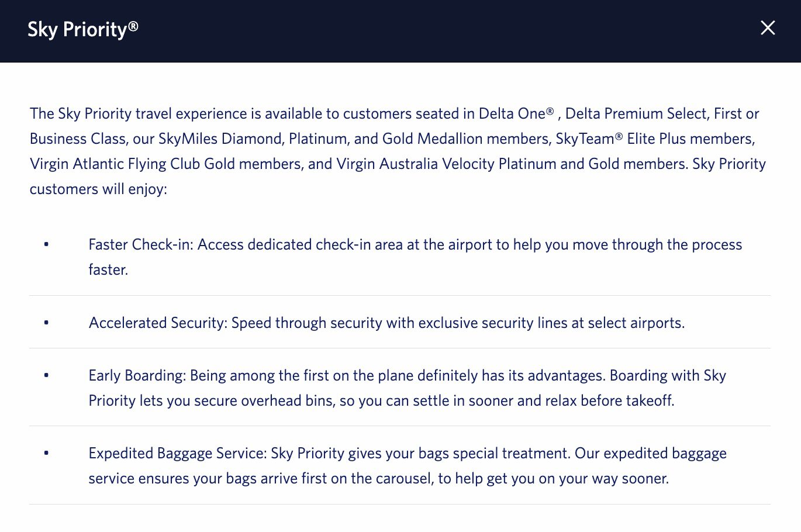
Task: Click the bullet marker beside Accelerated Security
Action: click(46, 322)
